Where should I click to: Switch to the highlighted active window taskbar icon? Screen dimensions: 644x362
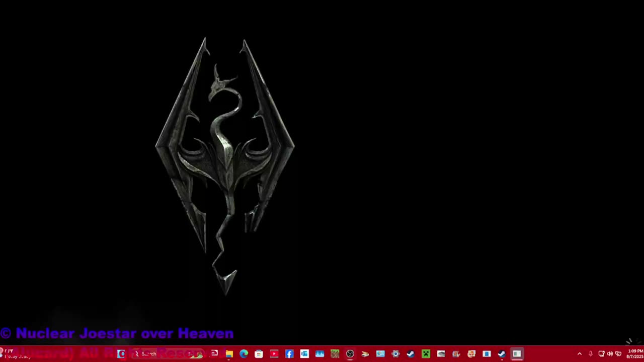pyautogui.click(x=517, y=353)
